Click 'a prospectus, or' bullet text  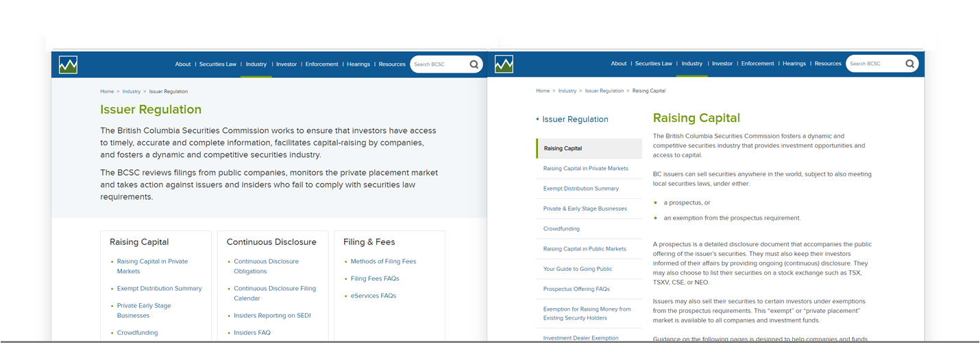687,203
